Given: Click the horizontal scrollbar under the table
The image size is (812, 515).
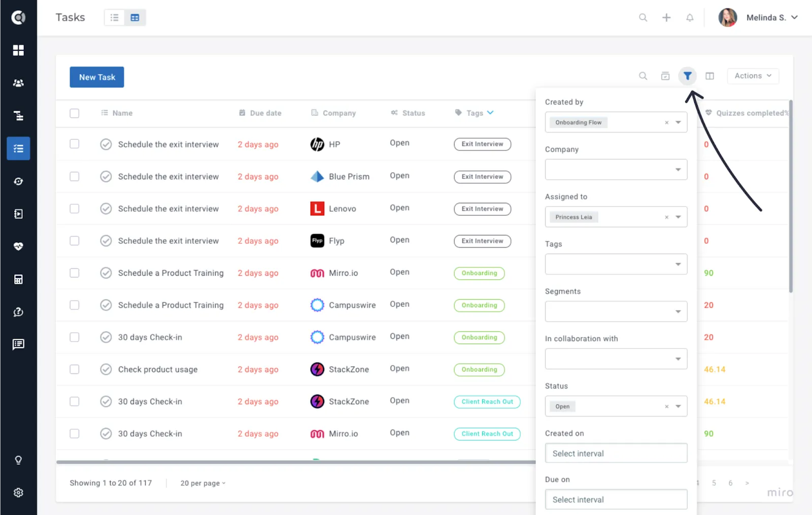Looking at the screenshot, I should coord(296,462).
